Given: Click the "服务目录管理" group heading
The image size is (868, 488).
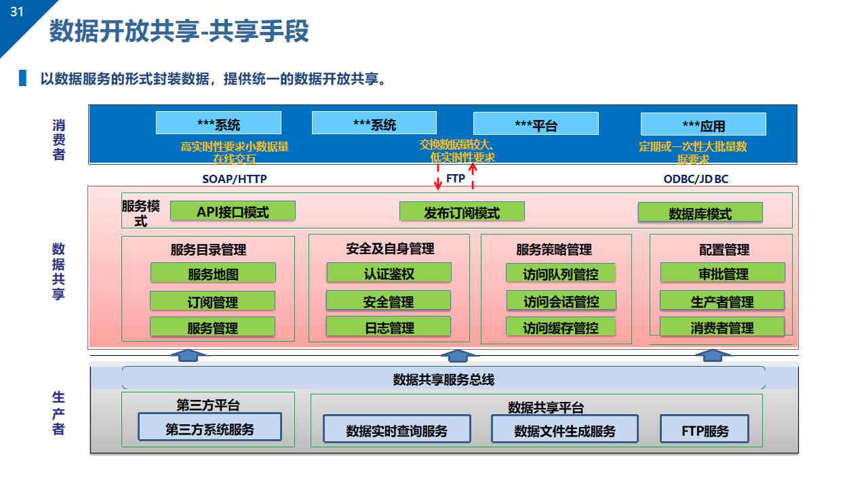Looking at the screenshot, I should tap(208, 249).
